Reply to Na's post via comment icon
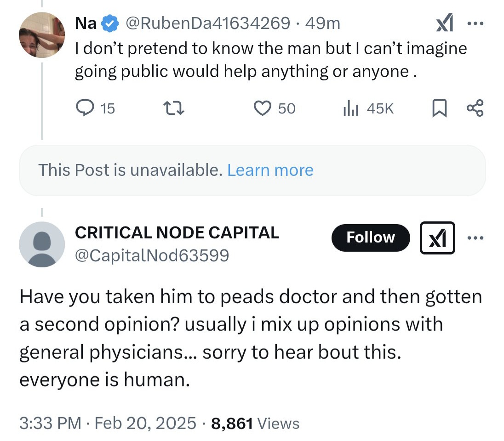This screenshot has height=441, width=504. tap(84, 108)
